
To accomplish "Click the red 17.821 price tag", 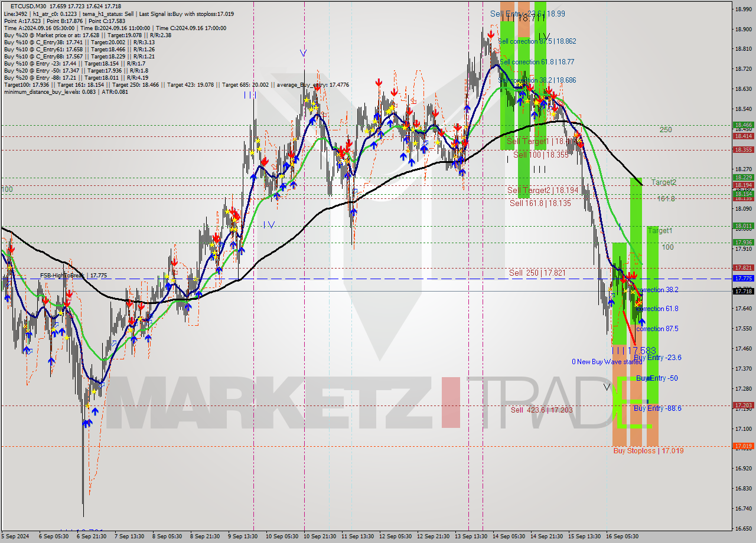I will pos(743,267).
